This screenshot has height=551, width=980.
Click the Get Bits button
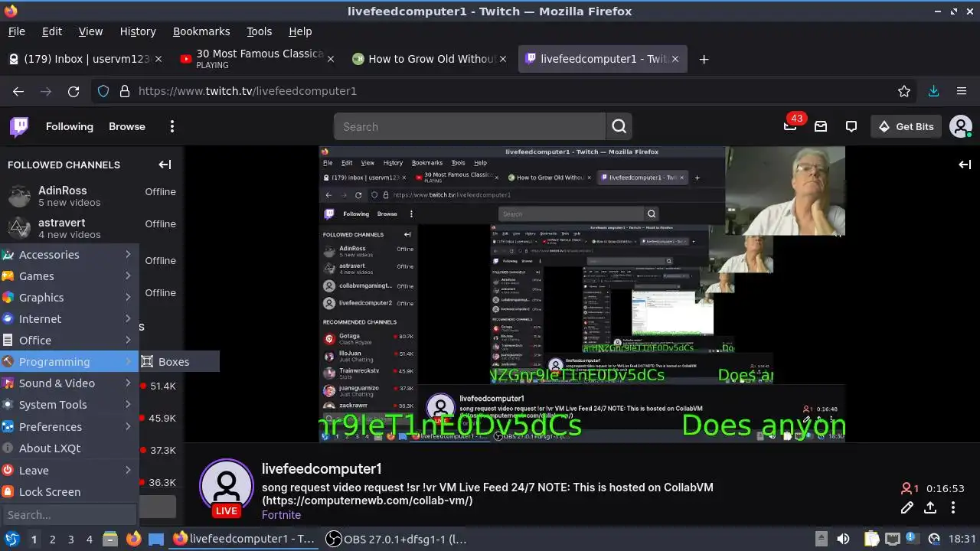(906, 126)
